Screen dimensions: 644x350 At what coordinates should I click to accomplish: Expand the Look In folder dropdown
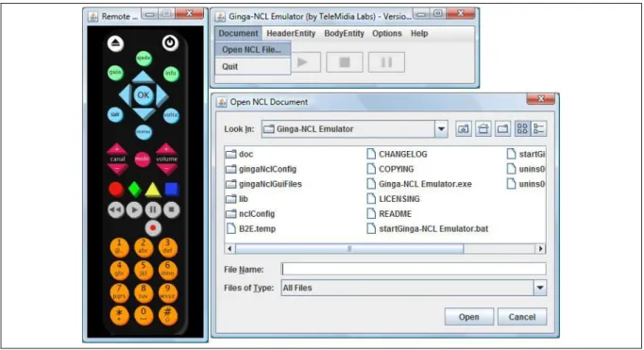pos(441,129)
